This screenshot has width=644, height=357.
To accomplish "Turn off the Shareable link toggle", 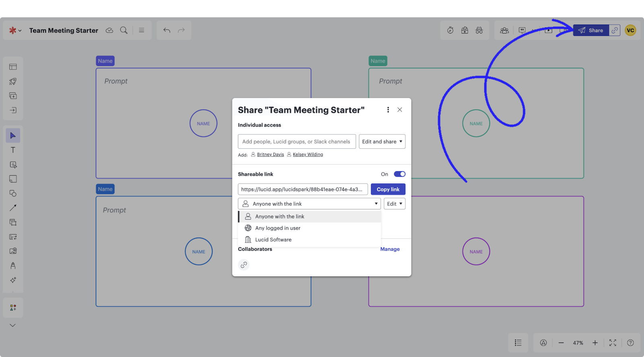I will pyautogui.click(x=400, y=174).
